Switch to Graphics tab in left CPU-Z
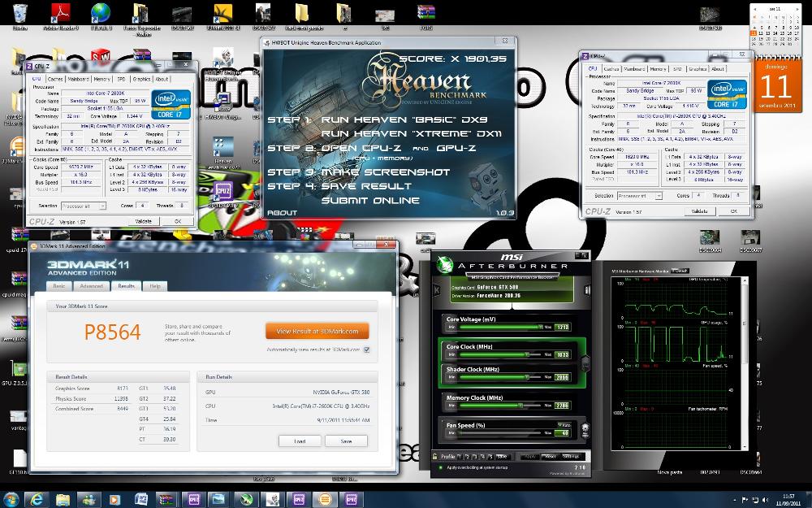This screenshot has width=812, height=508. (x=141, y=80)
